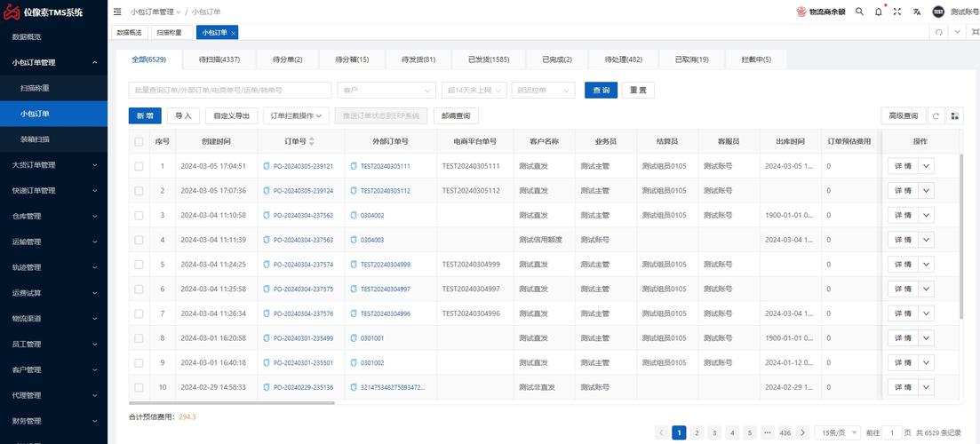Image resolution: width=980 pixels, height=444 pixels.
Task: Switch to 待扫描(4337) tab
Action: pos(219,60)
